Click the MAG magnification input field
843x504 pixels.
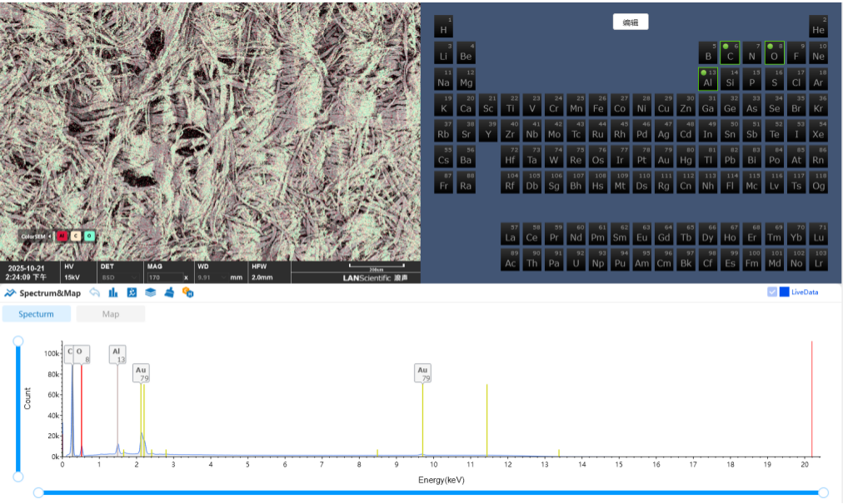point(163,277)
